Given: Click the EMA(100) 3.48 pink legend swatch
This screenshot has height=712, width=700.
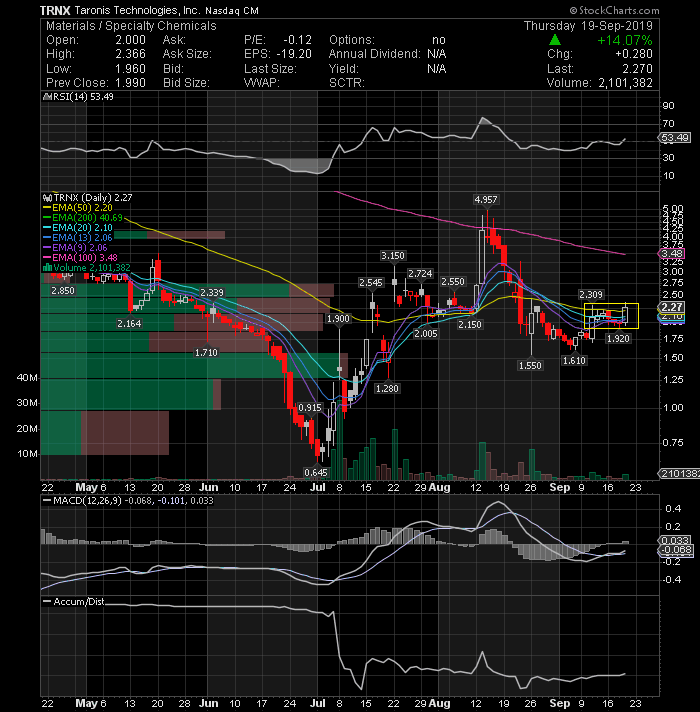Looking at the screenshot, I should 47,258.
